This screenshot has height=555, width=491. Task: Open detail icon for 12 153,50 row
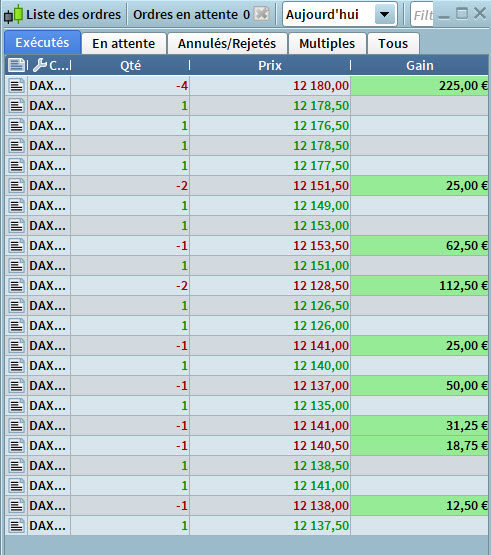coord(17,246)
